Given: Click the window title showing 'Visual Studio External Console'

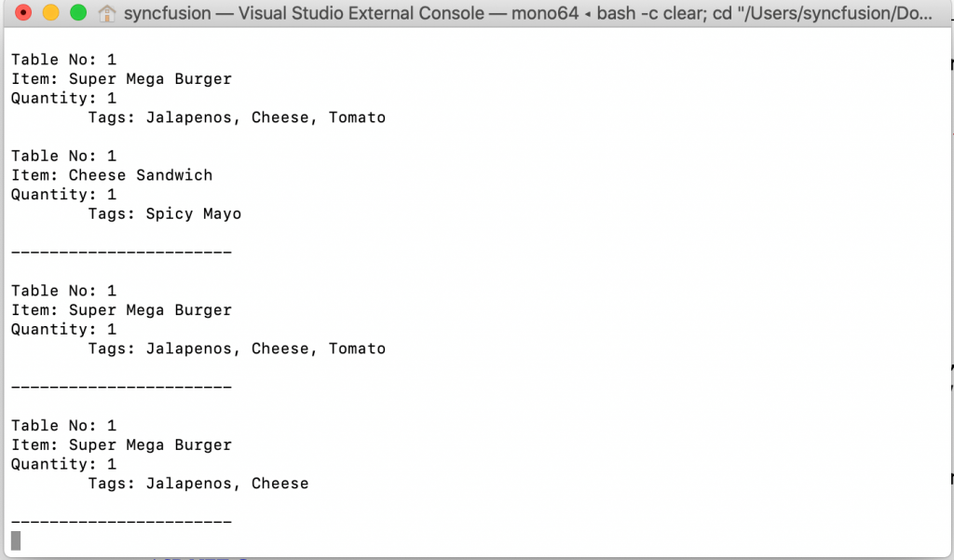Looking at the screenshot, I should (x=363, y=13).
